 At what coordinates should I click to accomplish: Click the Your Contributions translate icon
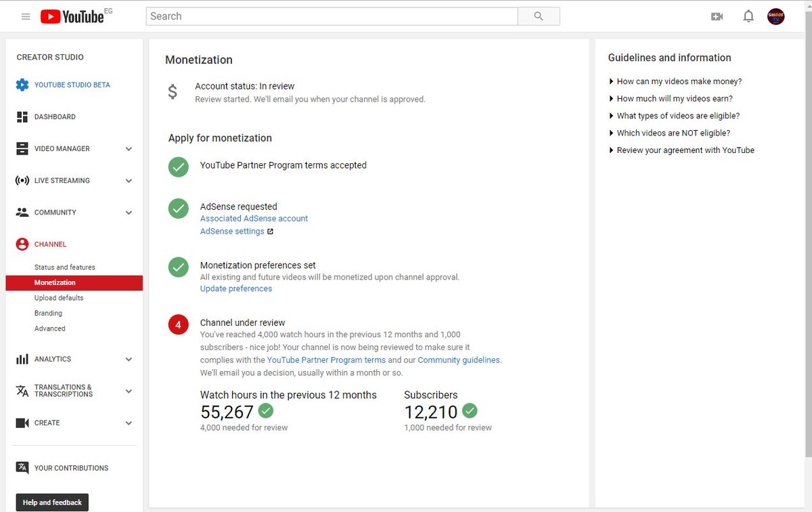(22, 468)
